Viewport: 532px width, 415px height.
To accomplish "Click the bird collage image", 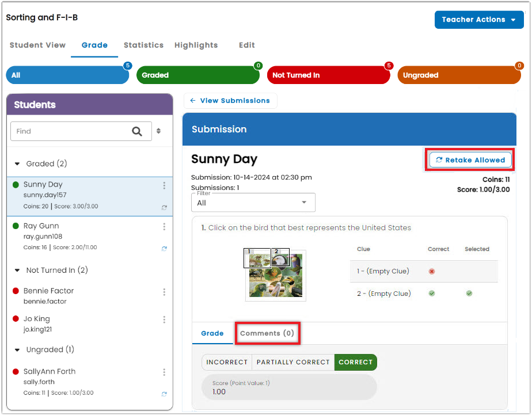I will (275, 275).
